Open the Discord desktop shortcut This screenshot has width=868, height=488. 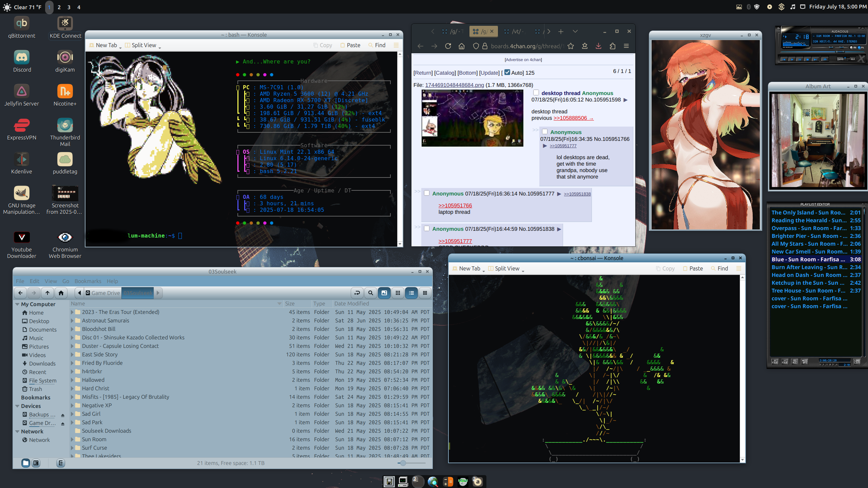[22, 61]
